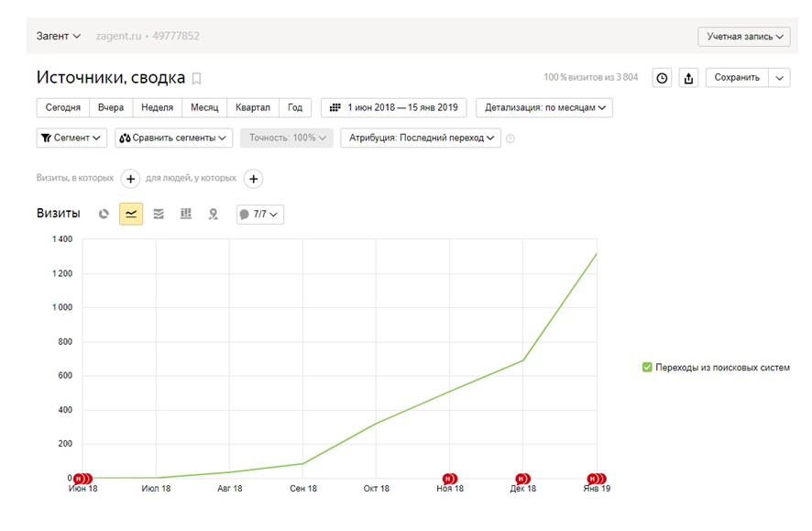Open the date range picker 1 июн 2018
This screenshot has width=812, height=531.
pos(393,107)
